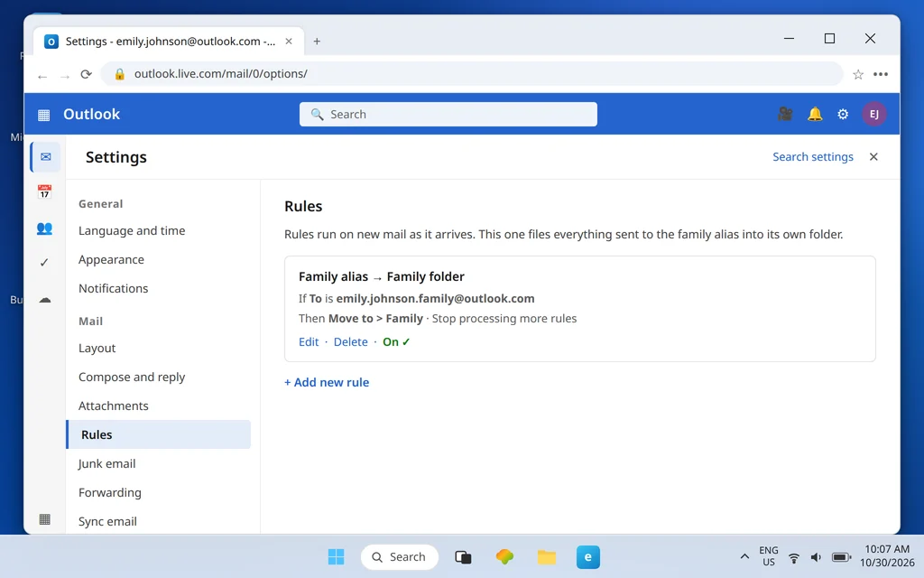The height and width of the screenshot is (578, 924).
Task: Click the settings gear in Outlook header
Action: click(844, 114)
